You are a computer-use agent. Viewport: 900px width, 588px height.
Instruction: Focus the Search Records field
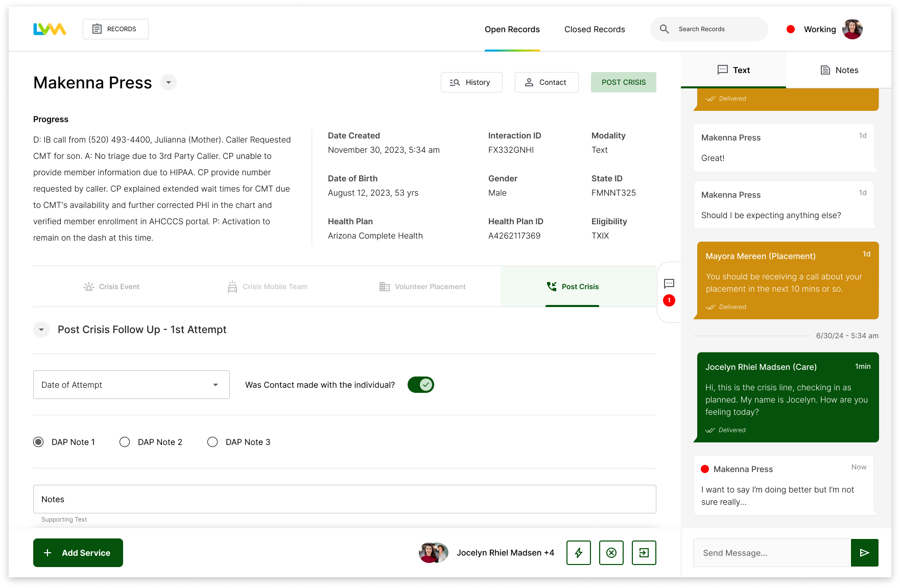point(709,29)
